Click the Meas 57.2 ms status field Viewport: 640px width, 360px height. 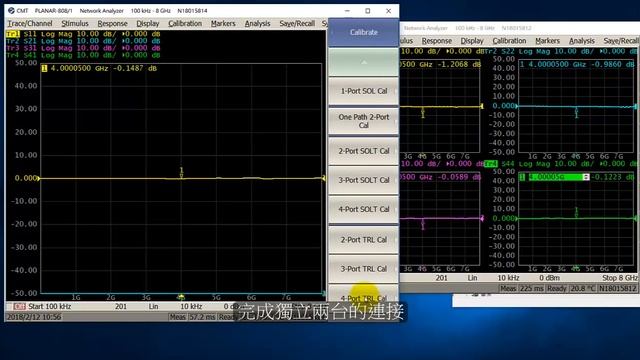click(192, 317)
